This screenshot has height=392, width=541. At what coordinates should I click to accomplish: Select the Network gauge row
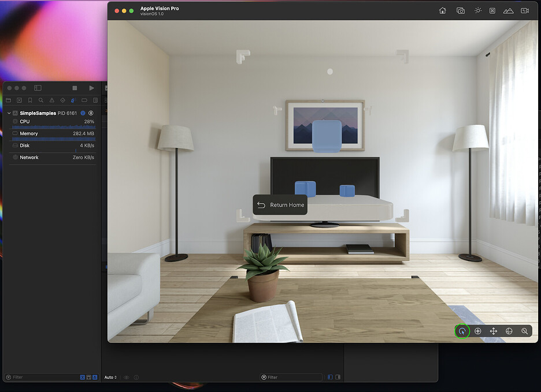click(x=53, y=158)
